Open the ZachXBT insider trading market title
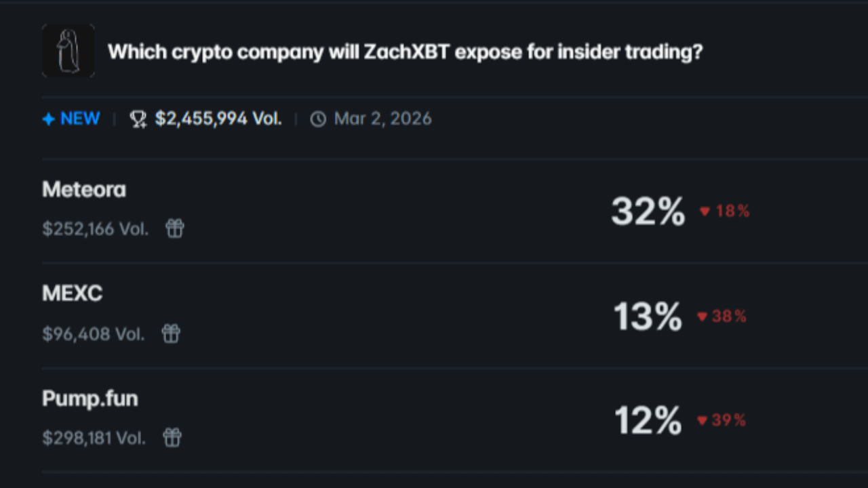868x488 pixels. coord(405,52)
